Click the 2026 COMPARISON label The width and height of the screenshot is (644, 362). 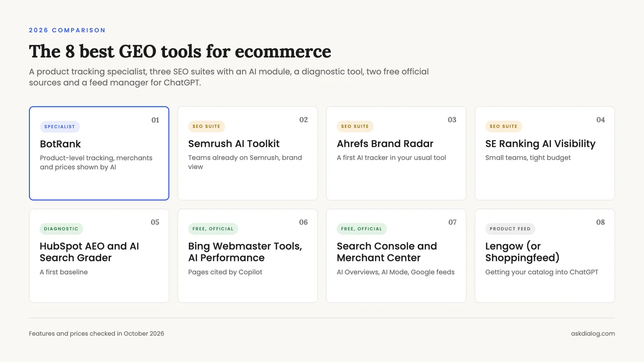[67, 30]
